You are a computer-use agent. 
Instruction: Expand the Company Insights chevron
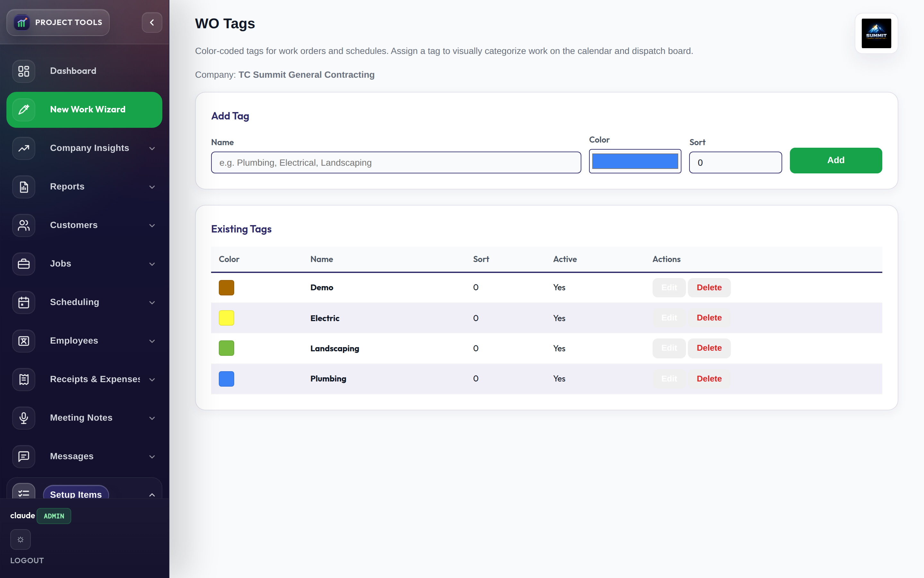[x=152, y=148]
